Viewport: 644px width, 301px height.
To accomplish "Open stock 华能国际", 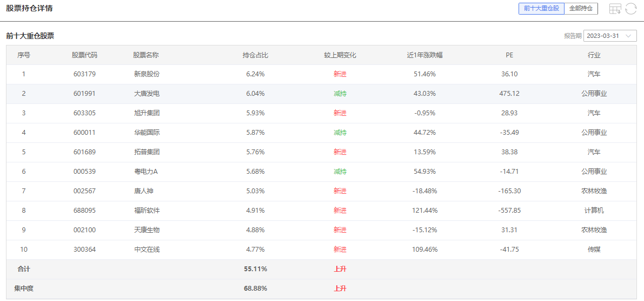I will click(147, 133).
